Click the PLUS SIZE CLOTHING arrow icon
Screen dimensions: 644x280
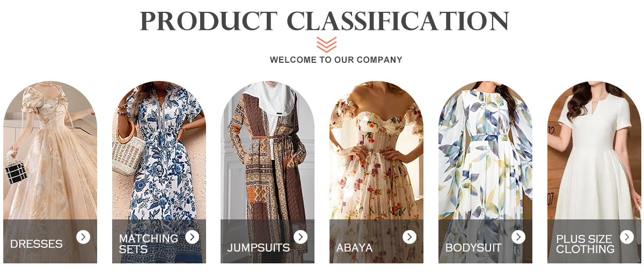point(627,237)
